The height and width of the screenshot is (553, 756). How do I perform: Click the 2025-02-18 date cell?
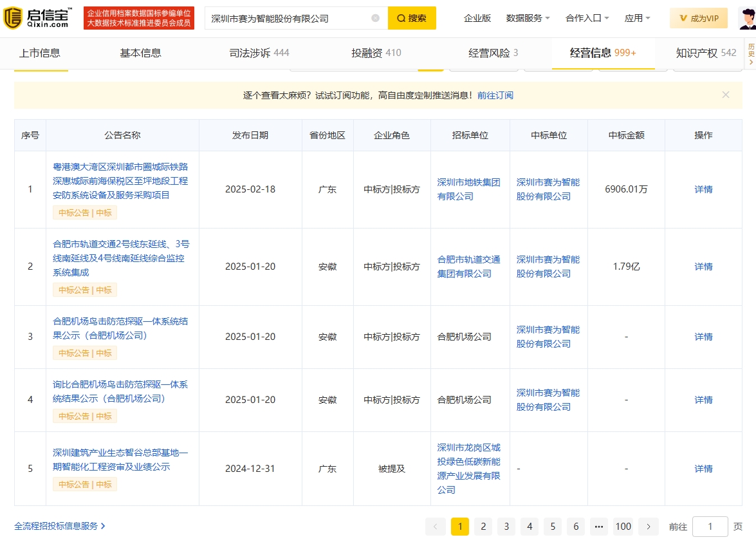(250, 190)
